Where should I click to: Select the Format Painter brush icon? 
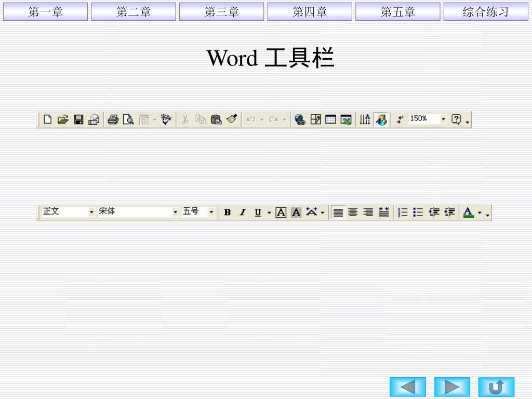pyautogui.click(x=232, y=119)
